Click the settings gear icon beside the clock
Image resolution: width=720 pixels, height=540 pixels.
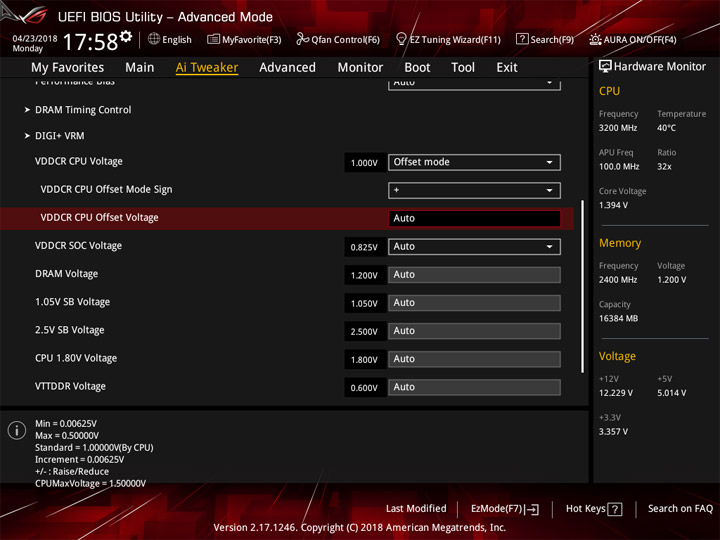(x=125, y=37)
